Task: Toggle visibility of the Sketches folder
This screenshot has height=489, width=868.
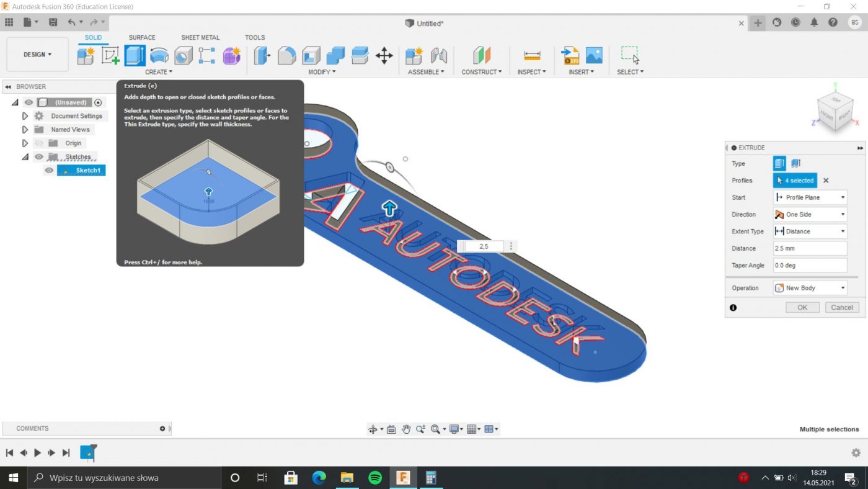Action: [x=39, y=157]
